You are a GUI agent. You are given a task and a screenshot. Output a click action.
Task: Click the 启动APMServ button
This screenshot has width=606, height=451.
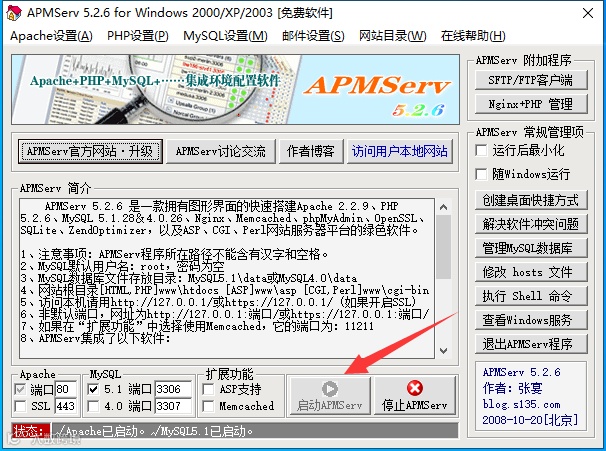point(330,396)
